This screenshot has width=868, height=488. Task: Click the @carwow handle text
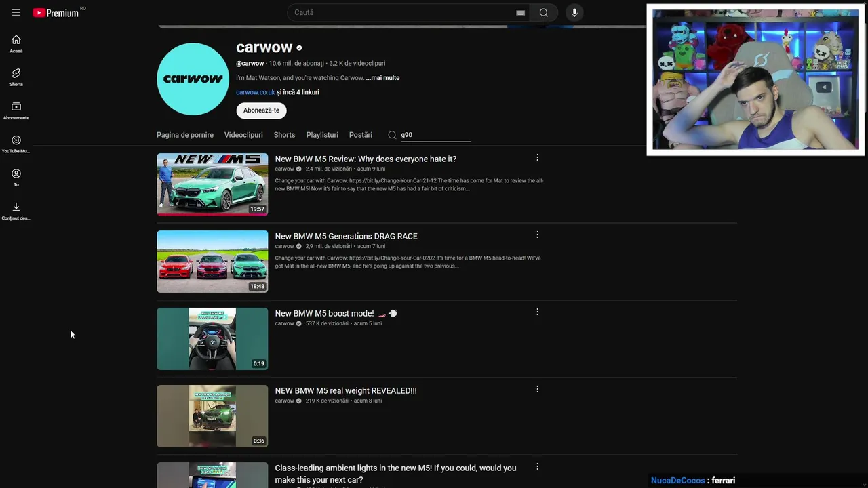(x=250, y=64)
